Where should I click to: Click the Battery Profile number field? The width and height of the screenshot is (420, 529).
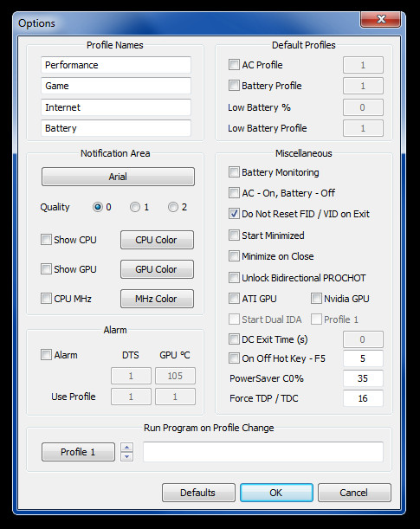pos(363,86)
